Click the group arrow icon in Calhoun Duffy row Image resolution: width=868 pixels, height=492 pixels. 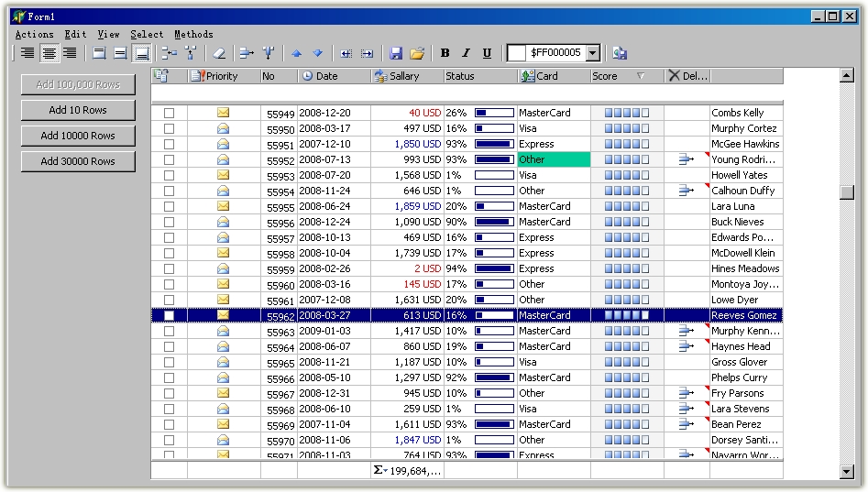point(687,191)
